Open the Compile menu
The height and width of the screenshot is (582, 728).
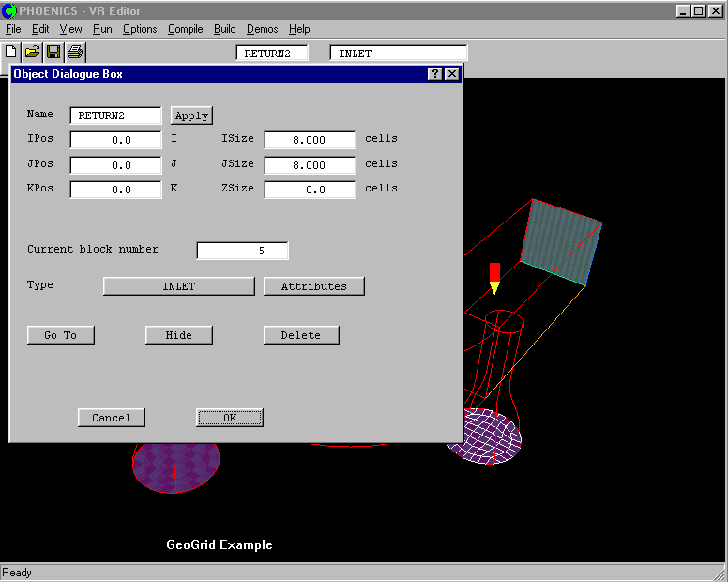(x=185, y=29)
